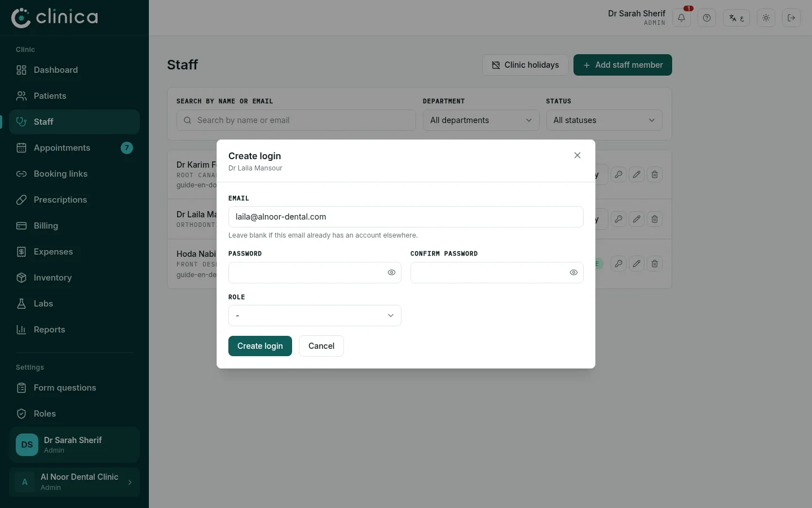
Task: Log out using the exit icon
Action: point(791,18)
